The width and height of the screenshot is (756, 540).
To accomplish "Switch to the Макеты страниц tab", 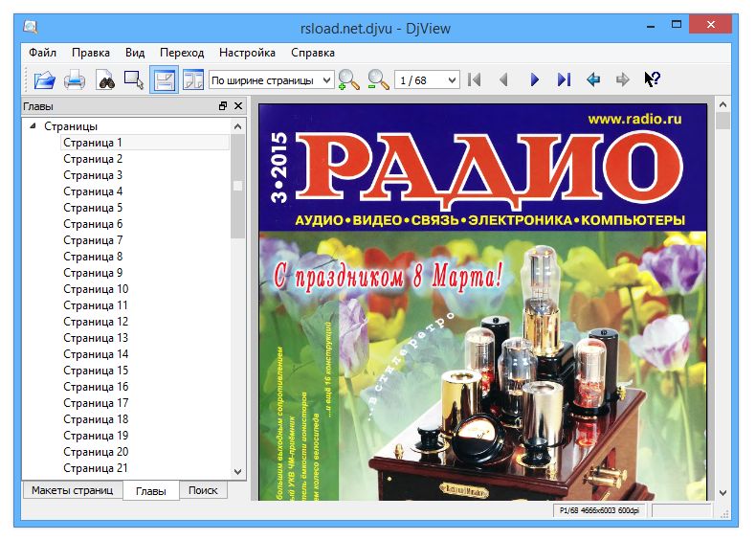I will pos(73,490).
